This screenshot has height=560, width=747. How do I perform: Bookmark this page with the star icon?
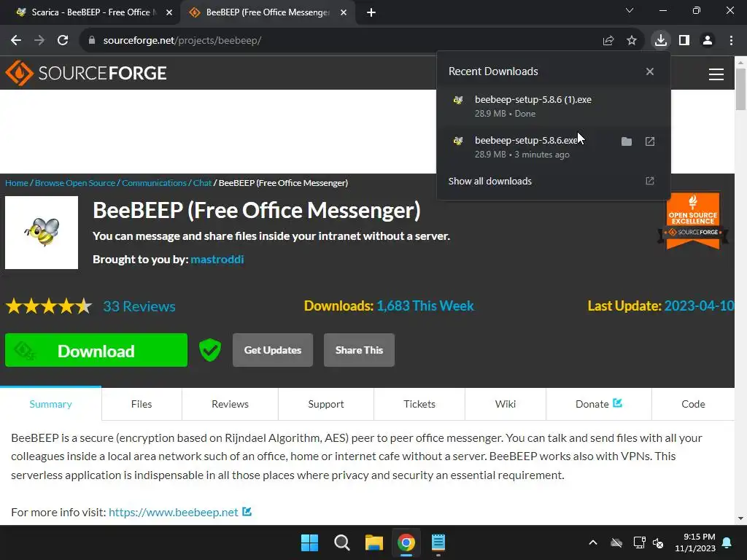pyautogui.click(x=632, y=41)
